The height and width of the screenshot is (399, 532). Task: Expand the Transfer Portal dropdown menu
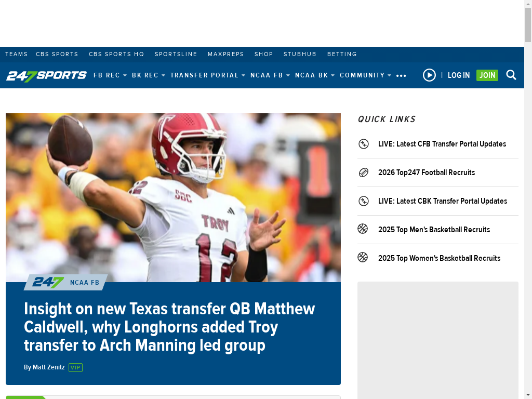pyautogui.click(x=208, y=75)
